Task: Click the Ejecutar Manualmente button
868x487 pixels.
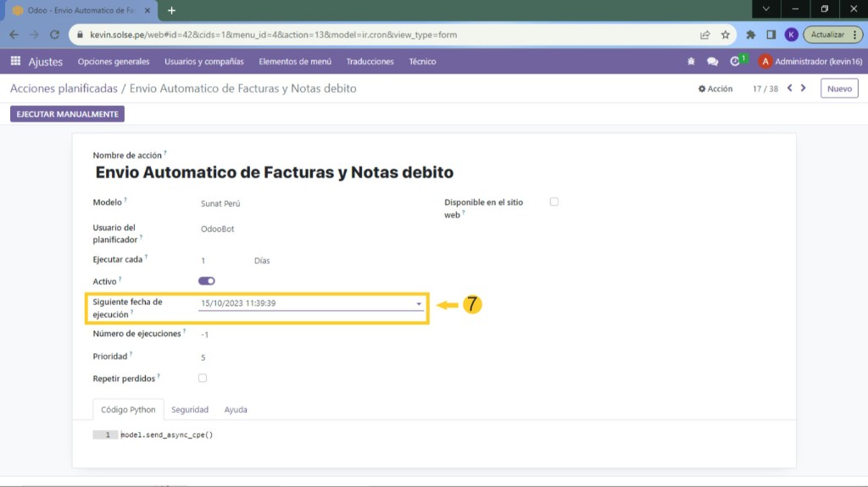Action: (67, 113)
